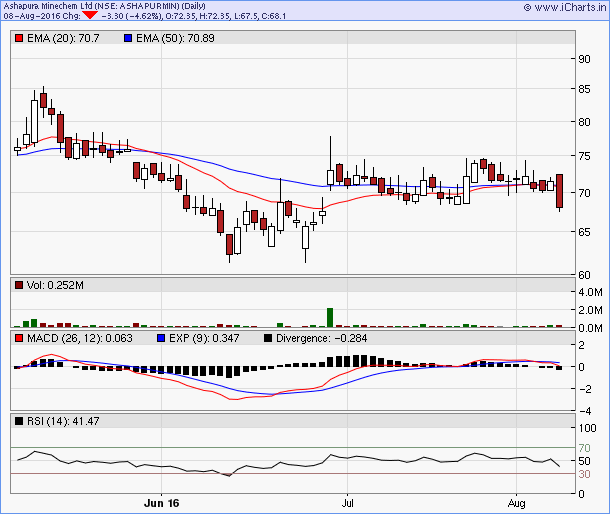Screen dimensions: 610x514
Task: Click the blue EMA (50) legend swatch
Action: tap(128, 38)
